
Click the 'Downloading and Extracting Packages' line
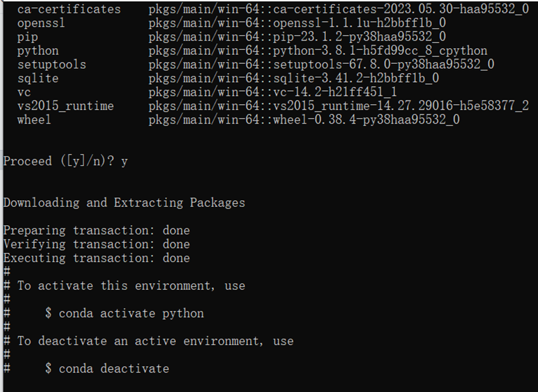pos(124,203)
